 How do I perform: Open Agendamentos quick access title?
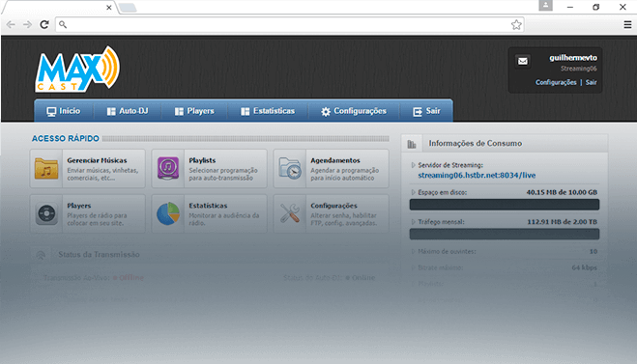coord(335,160)
